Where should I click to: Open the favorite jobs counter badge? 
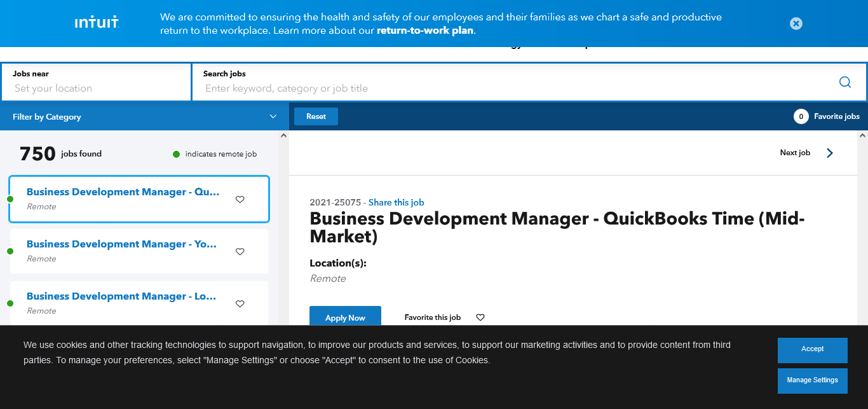[x=801, y=116]
